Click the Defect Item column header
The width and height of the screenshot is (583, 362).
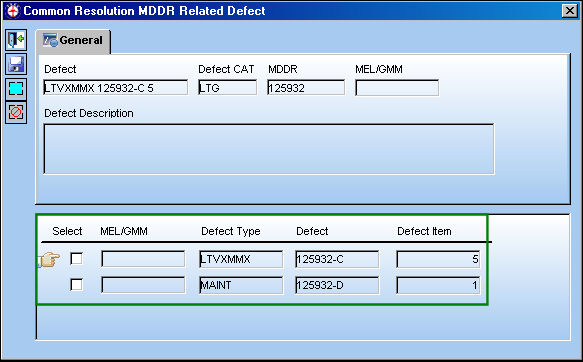[424, 231]
